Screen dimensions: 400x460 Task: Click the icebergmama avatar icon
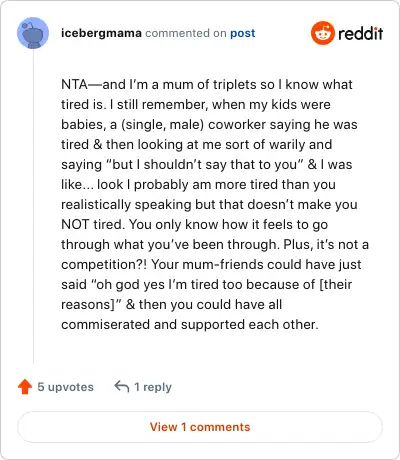[x=33, y=33]
